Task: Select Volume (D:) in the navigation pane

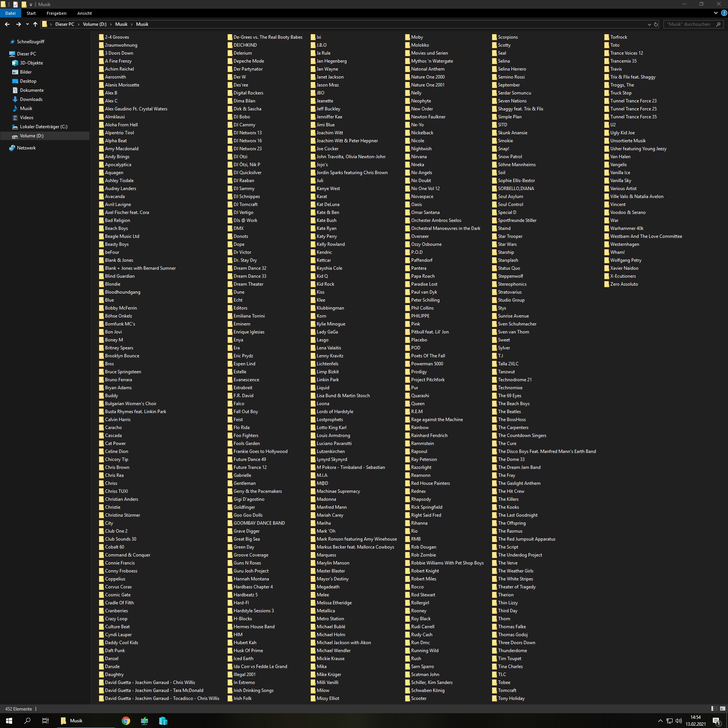Action: (45, 136)
